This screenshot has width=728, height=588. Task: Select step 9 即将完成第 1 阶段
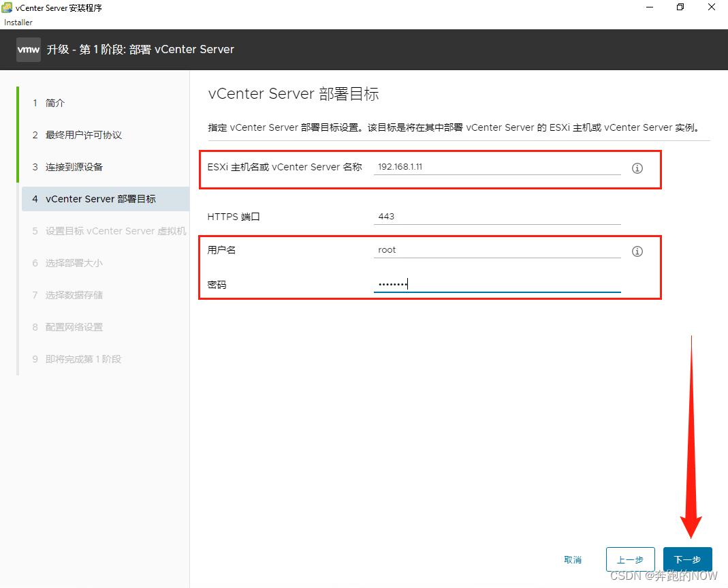[x=76, y=359]
